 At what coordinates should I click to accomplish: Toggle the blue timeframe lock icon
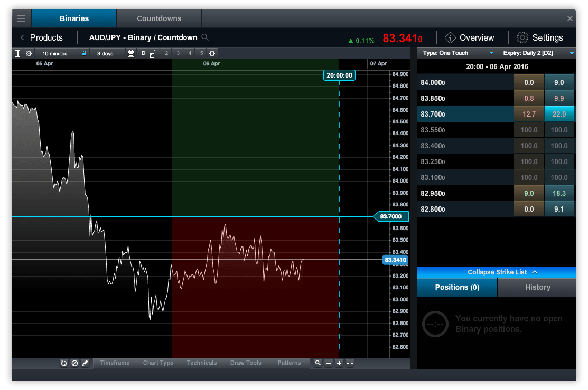(x=85, y=53)
